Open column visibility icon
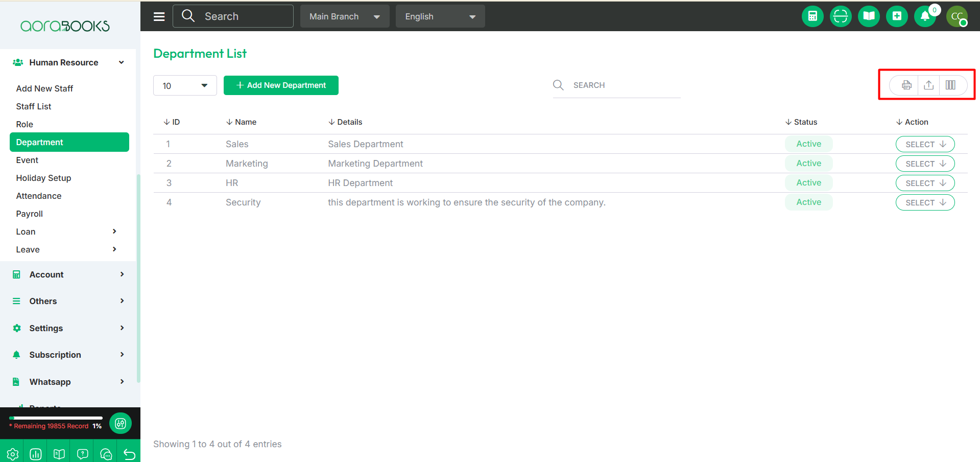Image resolution: width=980 pixels, height=462 pixels. (x=950, y=85)
